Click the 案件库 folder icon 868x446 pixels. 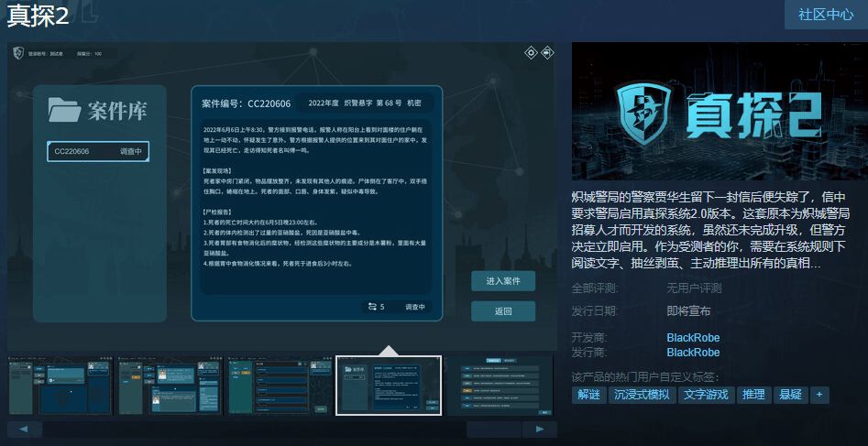pos(64,110)
